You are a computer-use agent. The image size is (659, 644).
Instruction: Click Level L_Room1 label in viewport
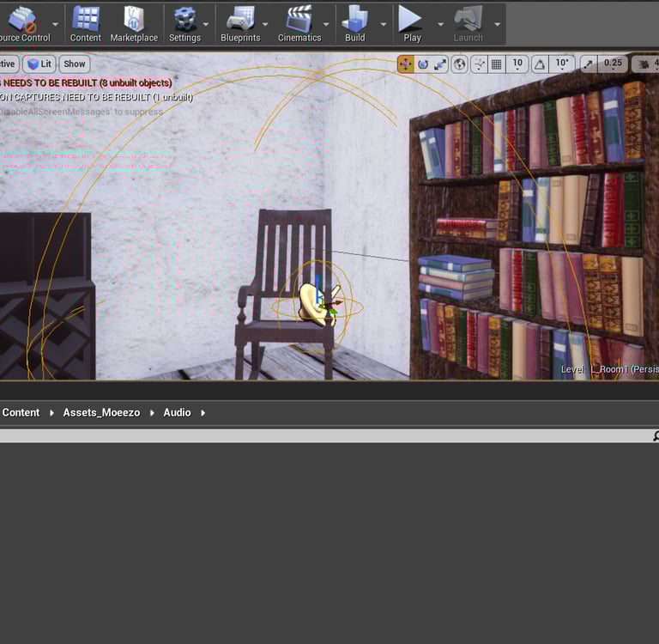tap(609, 369)
